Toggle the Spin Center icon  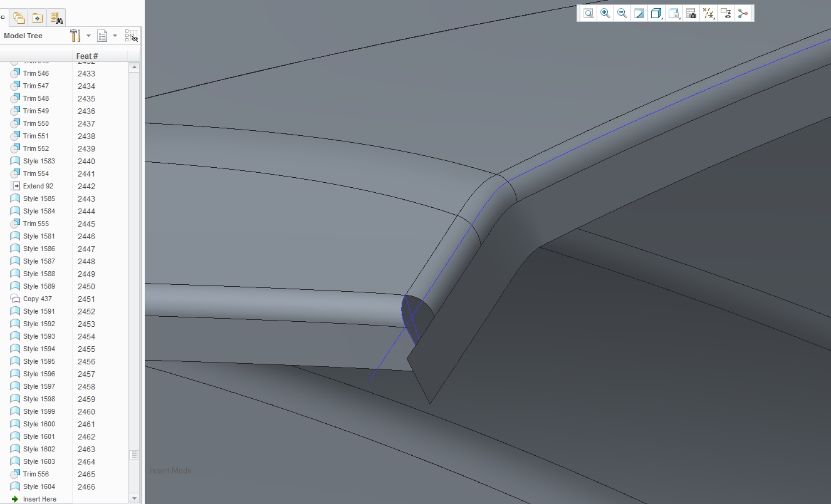pyautogui.click(x=743, y=14)
